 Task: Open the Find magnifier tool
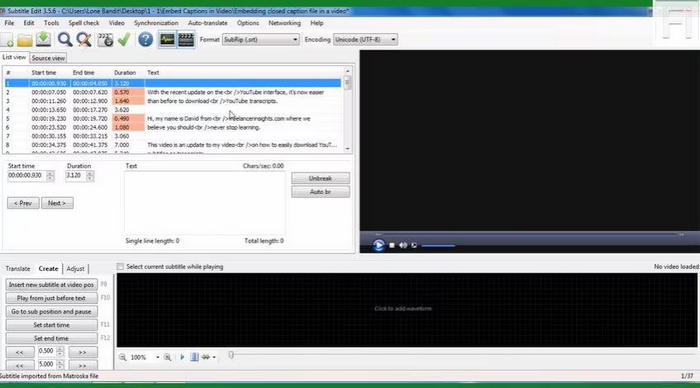pos(65,39)
